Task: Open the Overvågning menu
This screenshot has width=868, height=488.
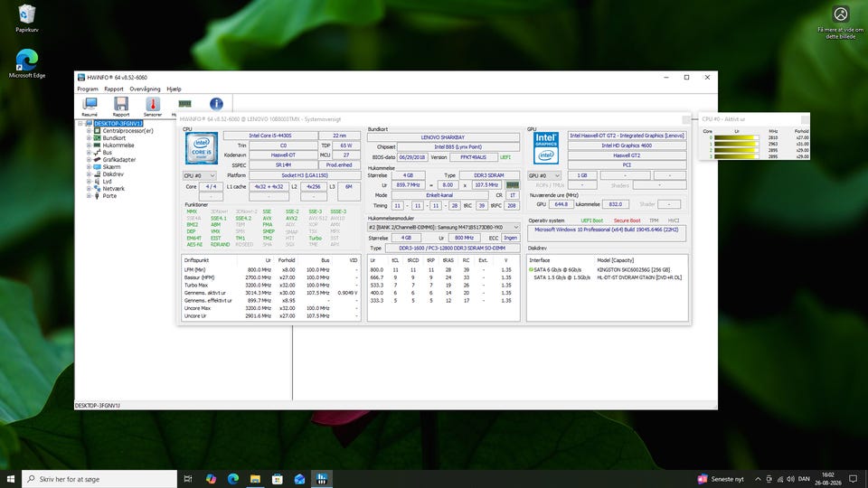Action: click(x=145, y=89)
